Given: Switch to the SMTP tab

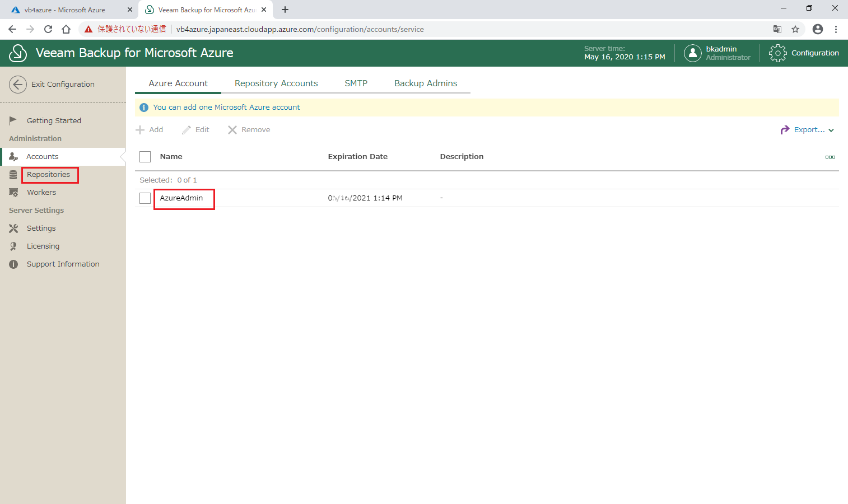Looking at the screenshot, I should click(x=356, y=83).
